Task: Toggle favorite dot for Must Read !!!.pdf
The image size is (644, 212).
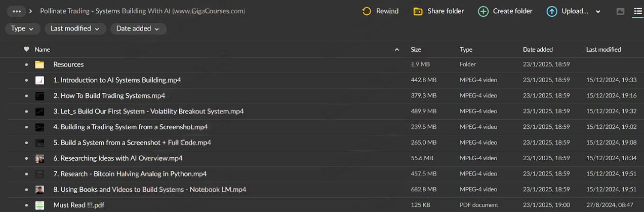Action: (26, 205)
